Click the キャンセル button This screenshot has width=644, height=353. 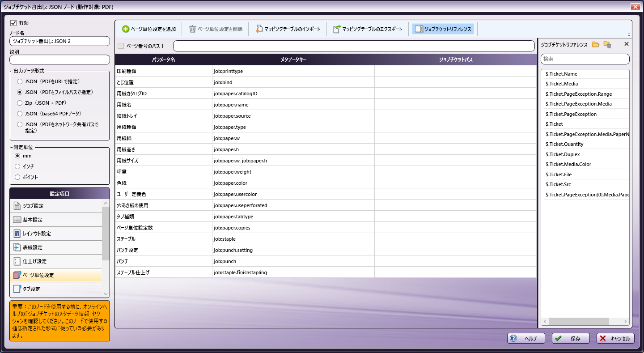point(615,338)
